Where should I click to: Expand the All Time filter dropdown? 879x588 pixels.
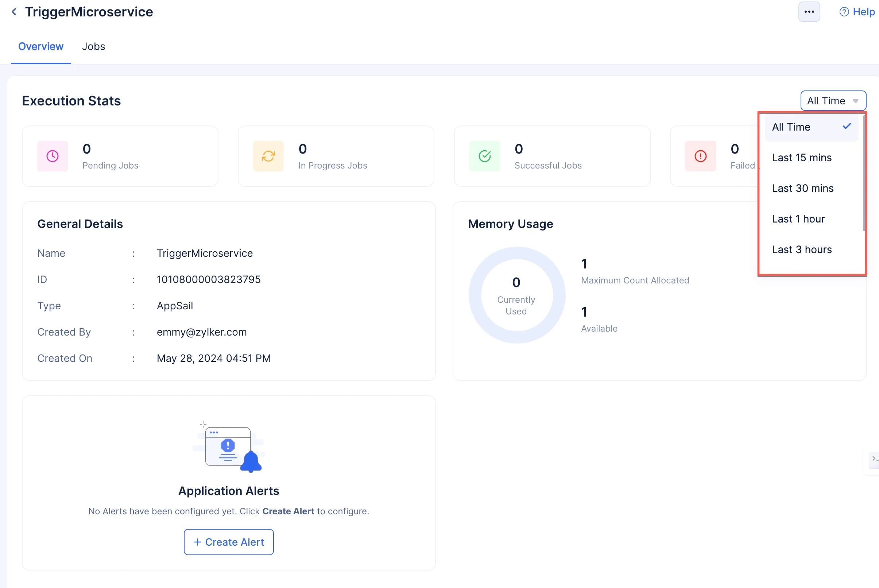pos(833,101)
